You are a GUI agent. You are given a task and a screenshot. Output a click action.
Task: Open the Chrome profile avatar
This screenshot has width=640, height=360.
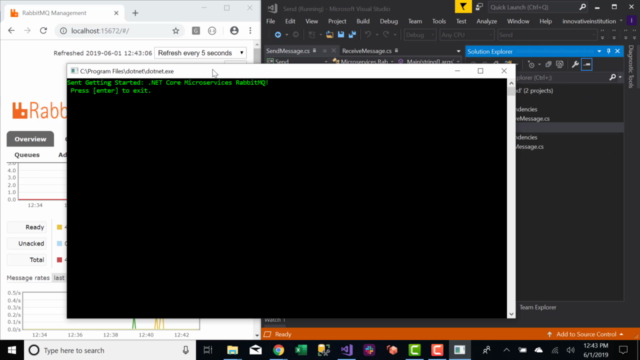coord(234,31)
